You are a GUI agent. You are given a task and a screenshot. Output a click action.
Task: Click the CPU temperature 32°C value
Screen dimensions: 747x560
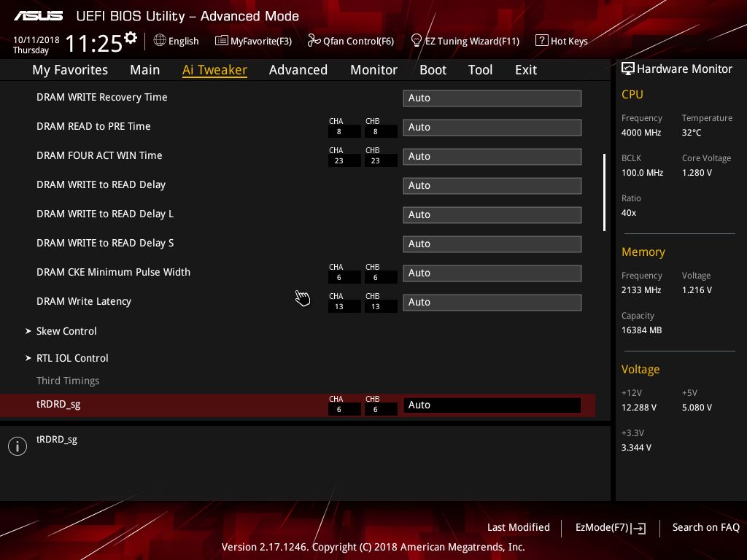coord(692,133)
